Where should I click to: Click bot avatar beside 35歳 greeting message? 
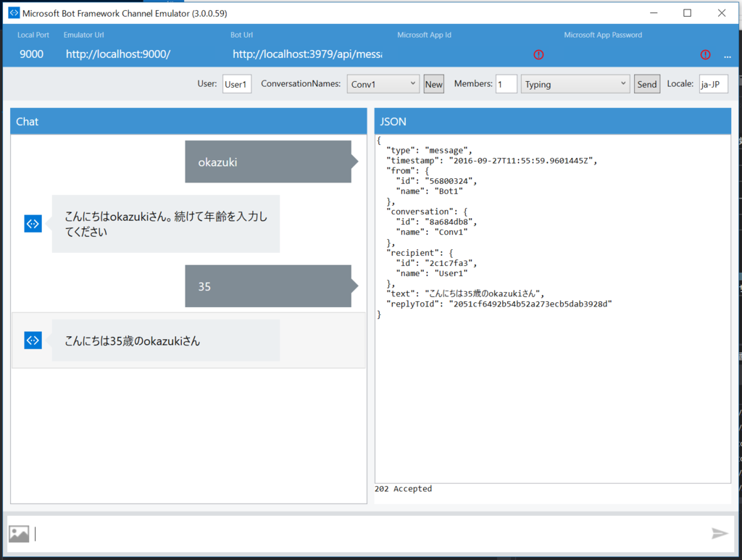(x=33, y=340)
